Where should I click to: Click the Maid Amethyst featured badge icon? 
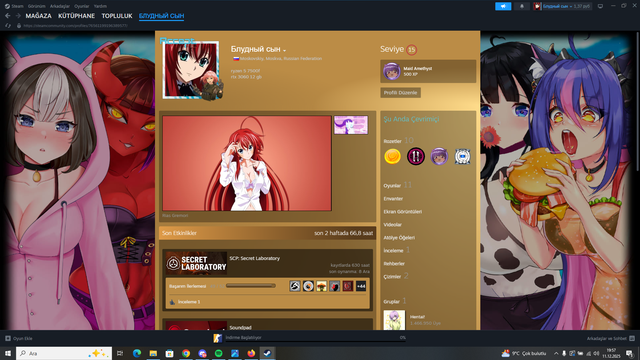[x=391, y=71]
